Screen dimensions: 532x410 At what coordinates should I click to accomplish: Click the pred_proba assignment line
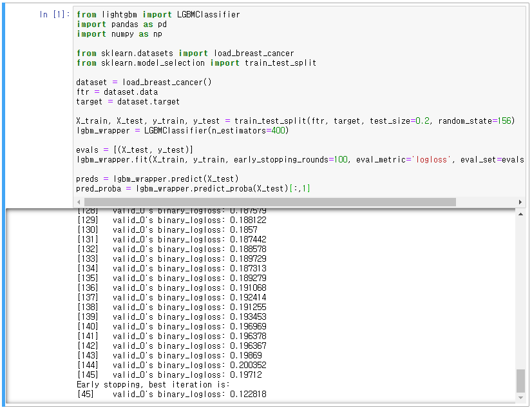193,188
